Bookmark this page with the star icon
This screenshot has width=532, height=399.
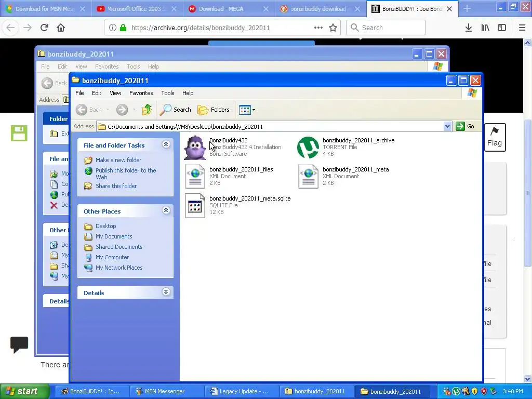tap(333, 28)
